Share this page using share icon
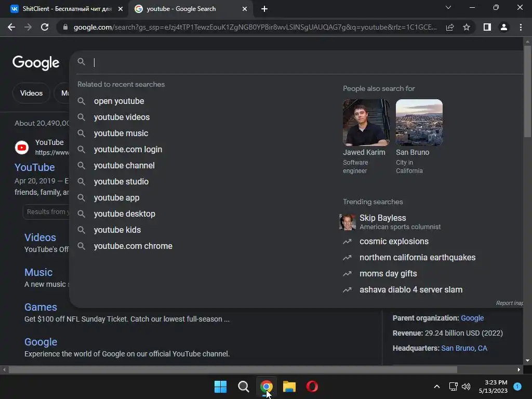 (450, 27)
